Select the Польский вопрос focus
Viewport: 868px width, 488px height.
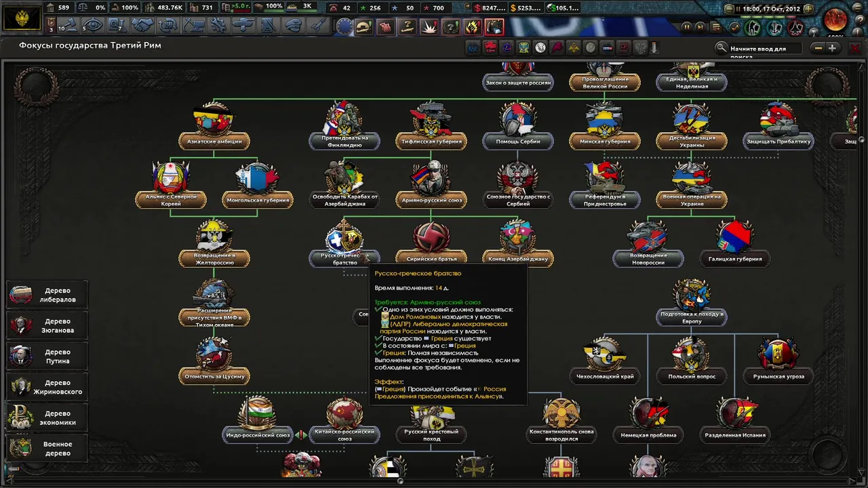(692, 362)
